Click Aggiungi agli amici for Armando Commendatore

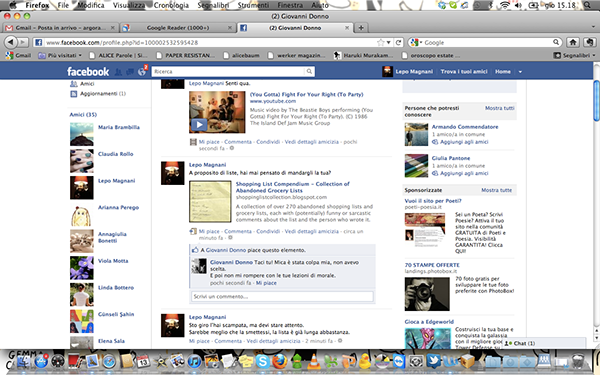point(464,142)
